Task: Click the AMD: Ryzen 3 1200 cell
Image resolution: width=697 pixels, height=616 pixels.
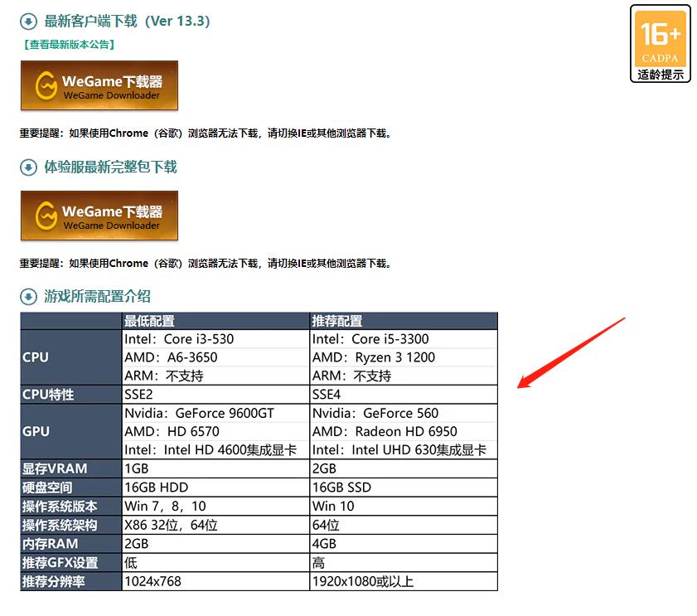Action: pos(404,357)
